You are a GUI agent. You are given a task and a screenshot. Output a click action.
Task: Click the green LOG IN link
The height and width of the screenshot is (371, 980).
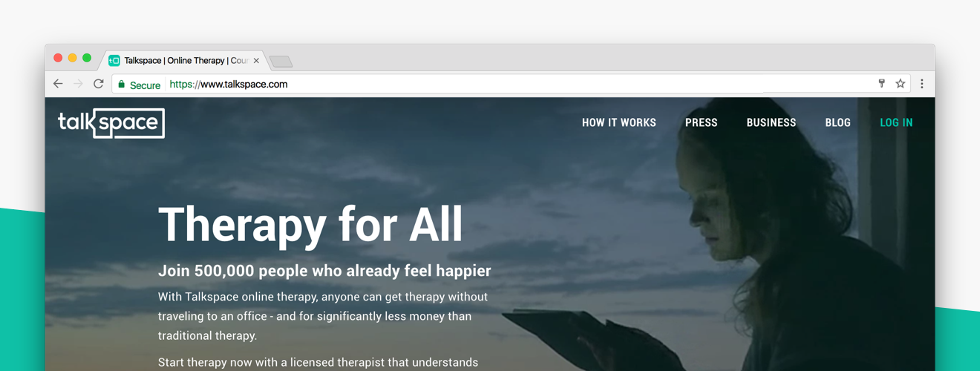tap(896, 123)
